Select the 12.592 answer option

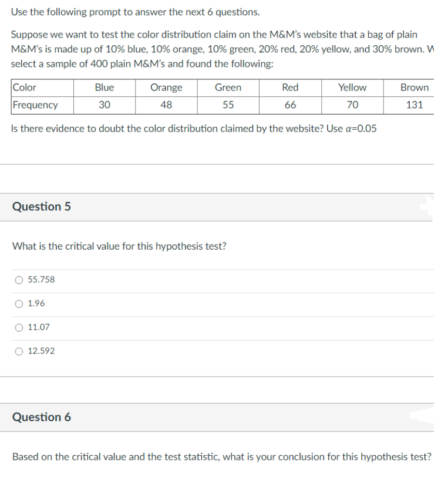[x=18, y=351]
